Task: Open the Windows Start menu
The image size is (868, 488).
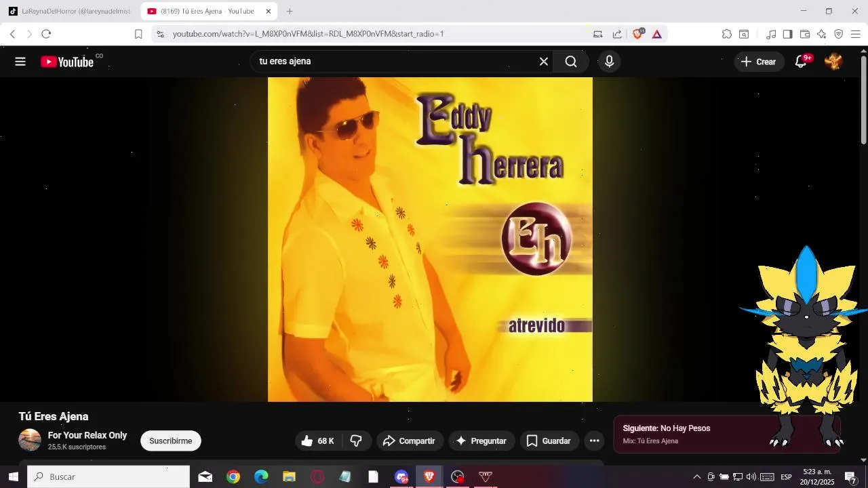Action: coord(13,477)
